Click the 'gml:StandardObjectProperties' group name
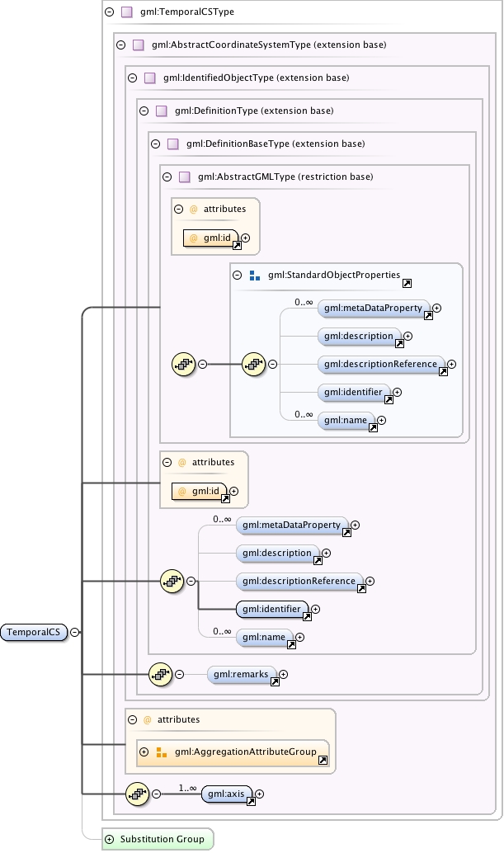This screenshot has width=504, height=853. click(334, 276)
